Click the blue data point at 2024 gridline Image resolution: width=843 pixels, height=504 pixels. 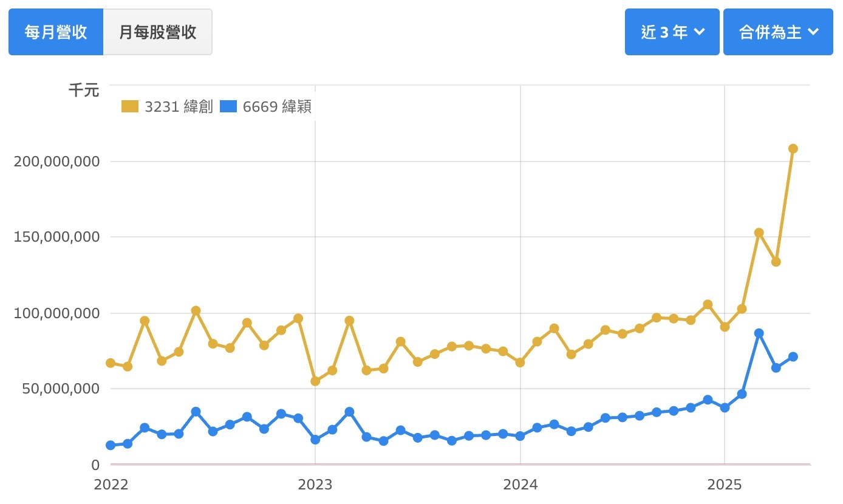[x=520, y=436]
